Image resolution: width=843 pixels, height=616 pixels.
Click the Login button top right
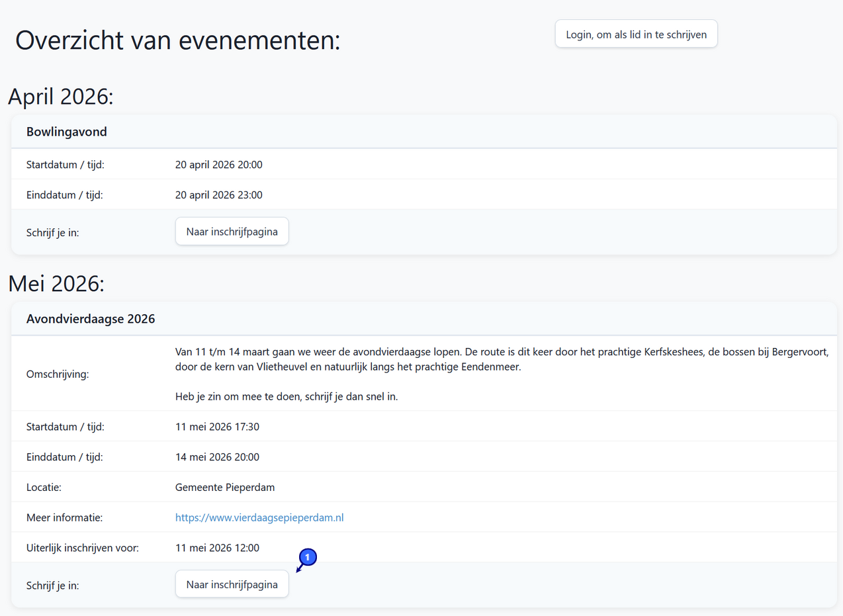pos(636,33)
